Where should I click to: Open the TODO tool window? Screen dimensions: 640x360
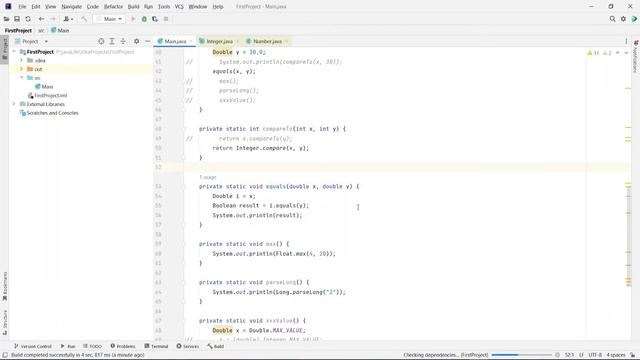[x=92, y=346]
